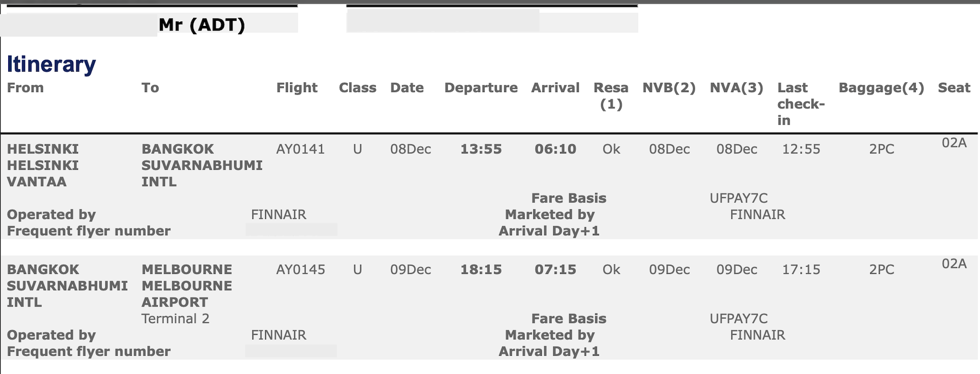This screenshot has width=980, height=374.
Task: Click the Baggage(4) column header
Action: coord(881,88)
